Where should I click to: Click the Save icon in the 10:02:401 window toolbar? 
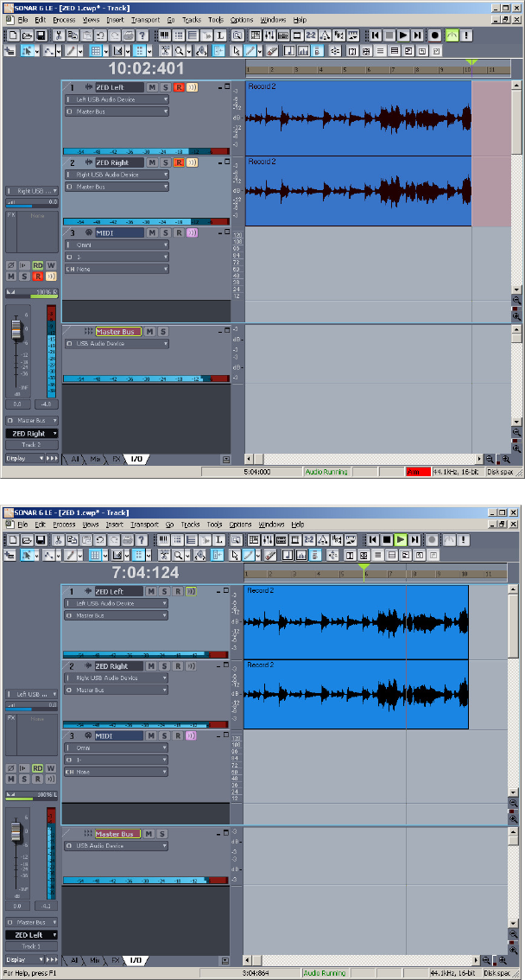(x=41, y=35)
